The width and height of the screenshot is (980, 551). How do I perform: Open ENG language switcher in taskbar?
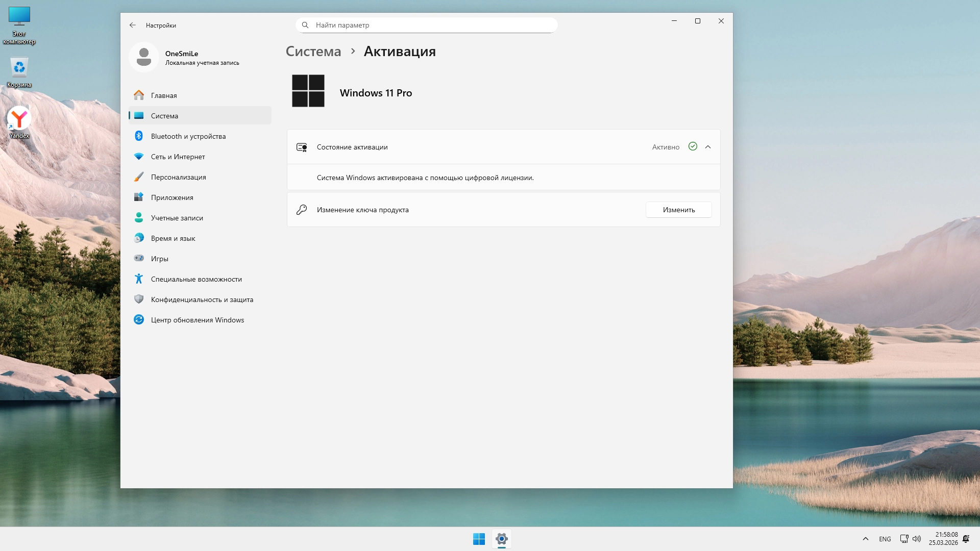[885, 539]
